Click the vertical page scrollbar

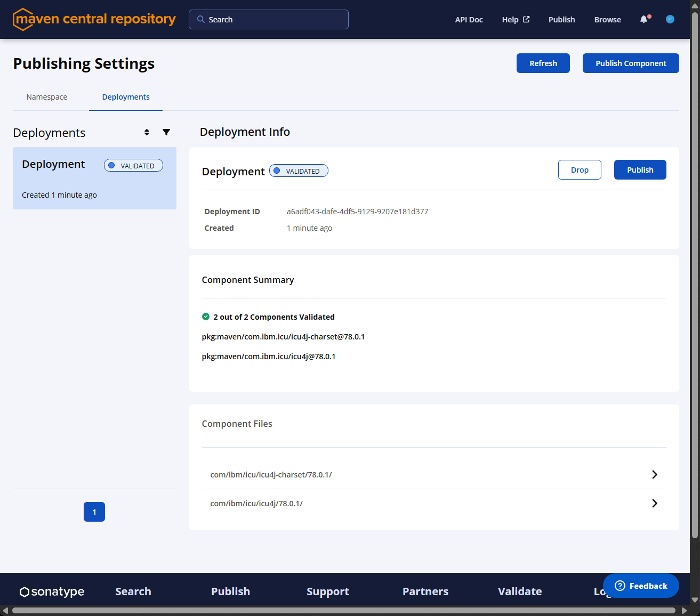[x=695, y=274]
